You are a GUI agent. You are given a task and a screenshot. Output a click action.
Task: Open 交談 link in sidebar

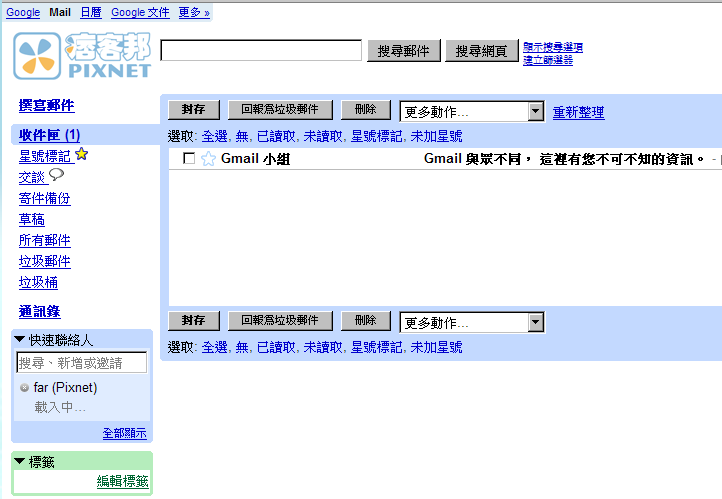pyautogui.click(x=31, y=177)
